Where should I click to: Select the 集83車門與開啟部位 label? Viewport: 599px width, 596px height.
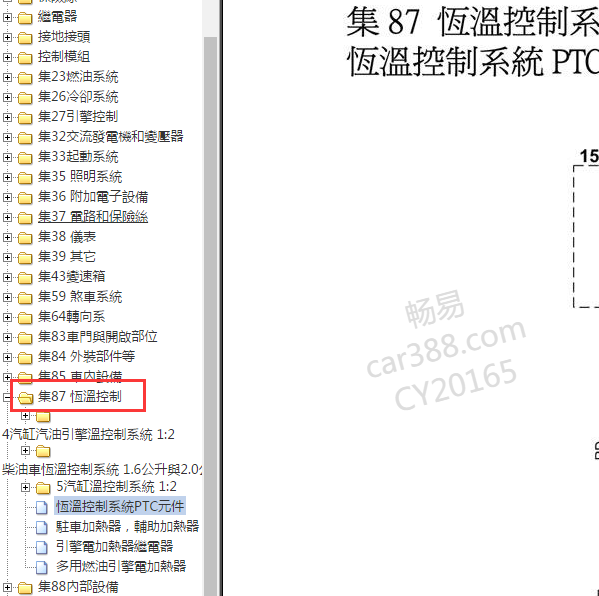pos(97,337)
